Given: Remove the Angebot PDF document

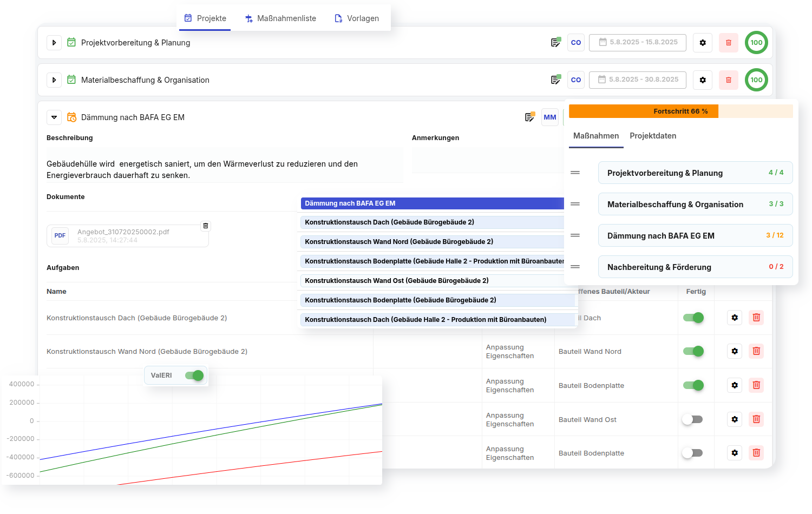Looking at the screenshot, I should click(205, 226).
